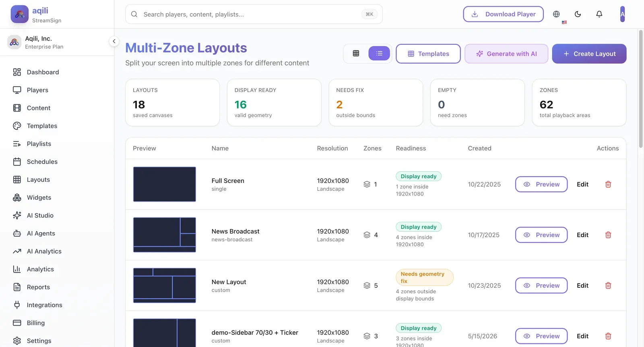Remove New Layout using its trash icon
The image size is (644, 347).
point(608,285)
